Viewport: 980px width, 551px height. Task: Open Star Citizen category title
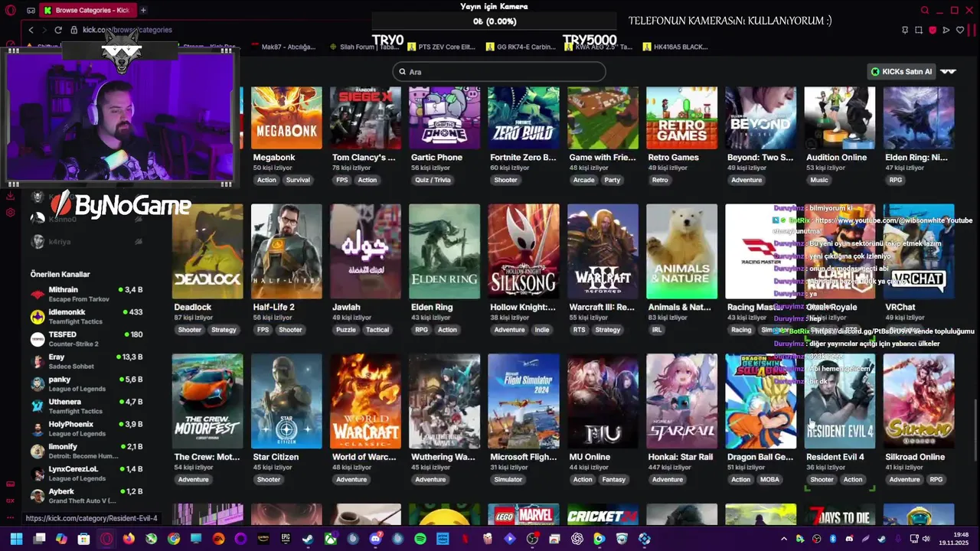[276, 457]
